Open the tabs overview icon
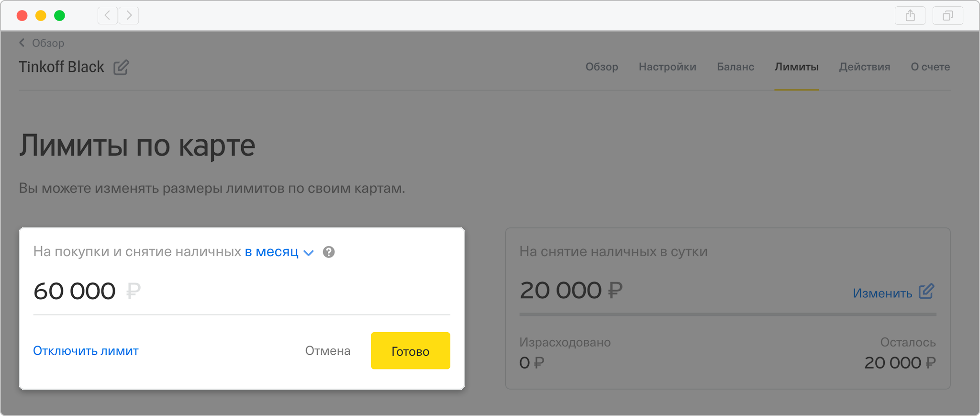 [x=947, y=16]
